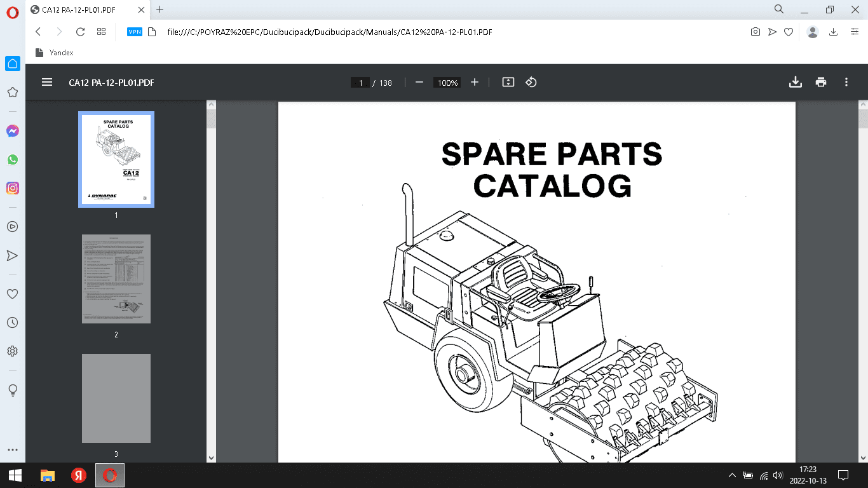Take a snapshot with the camera icon
Image resolution: width=868 pixels, height=488 pixels.
coord(755,32)
